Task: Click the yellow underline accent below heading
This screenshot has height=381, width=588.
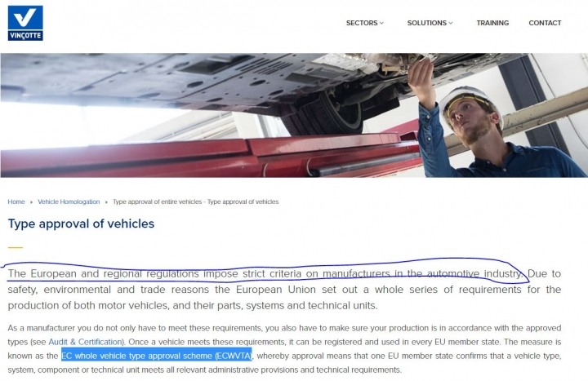Action: click(16, 248)
